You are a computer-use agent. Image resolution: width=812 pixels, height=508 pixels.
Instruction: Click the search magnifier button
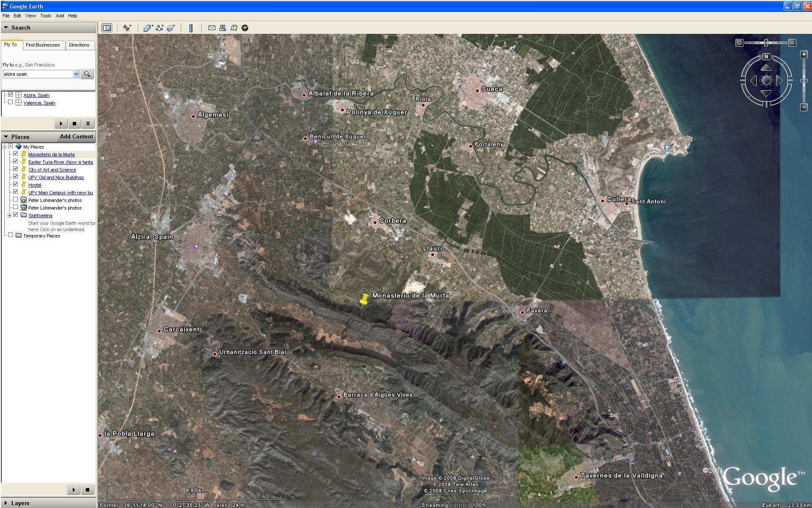coord(87,74)
